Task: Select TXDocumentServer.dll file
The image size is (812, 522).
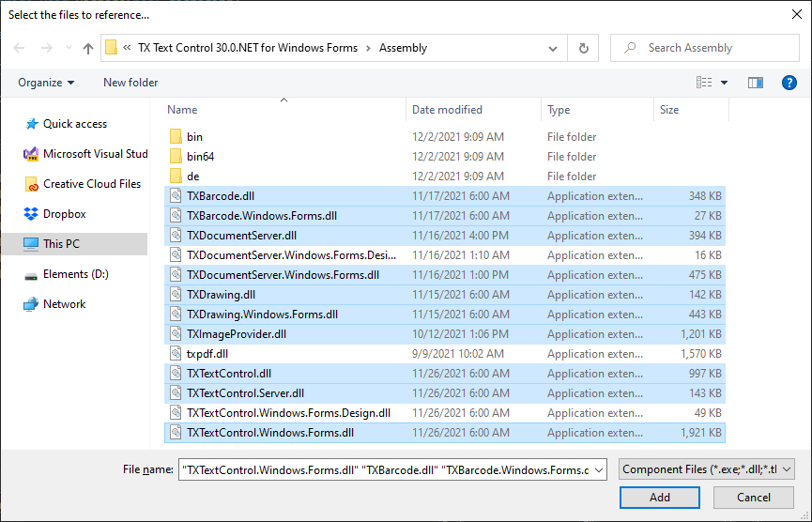Action: (445, 236)
